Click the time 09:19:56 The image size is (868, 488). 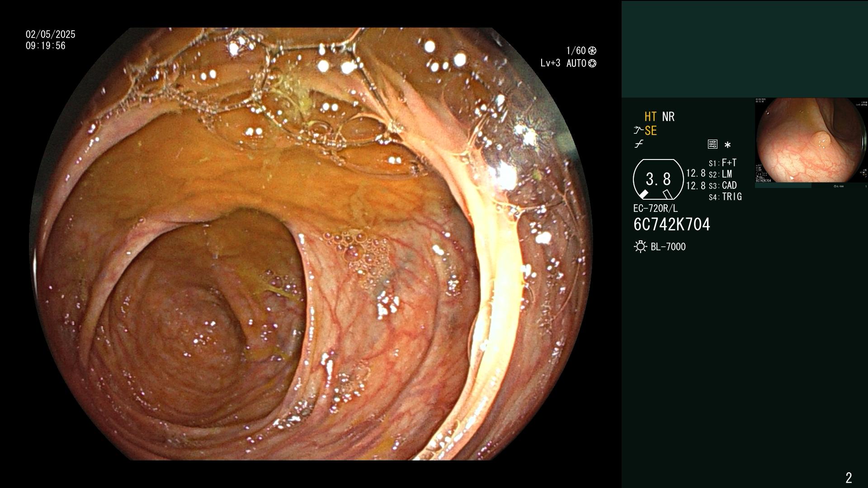[46, 46]
